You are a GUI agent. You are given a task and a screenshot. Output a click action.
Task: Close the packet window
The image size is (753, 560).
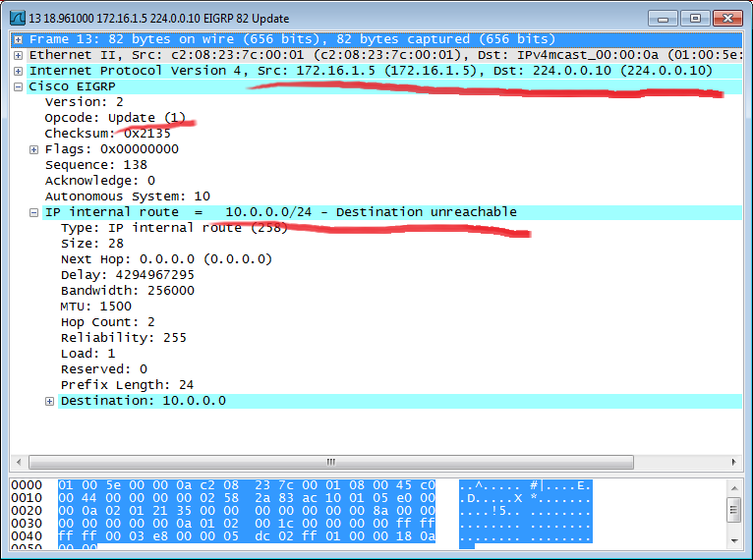[727, 19]
